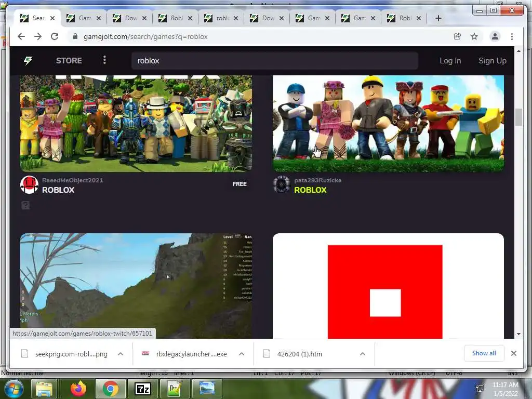The image size is (532, 399).
Task: Click the pata293Ruzicka username
Action: tap(318, 180)
